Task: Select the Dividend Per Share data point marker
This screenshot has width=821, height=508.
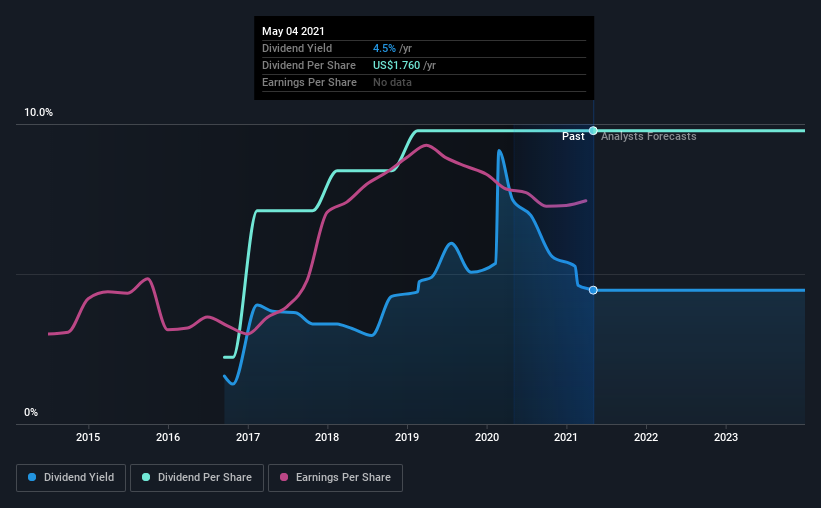Action: pos(593,130)
